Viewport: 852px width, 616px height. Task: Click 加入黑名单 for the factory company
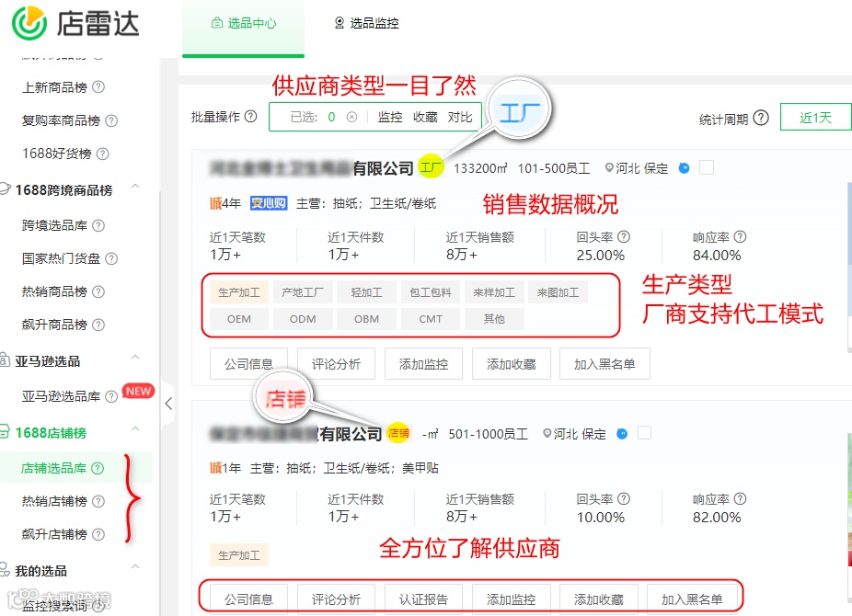(x=604, y=364)
